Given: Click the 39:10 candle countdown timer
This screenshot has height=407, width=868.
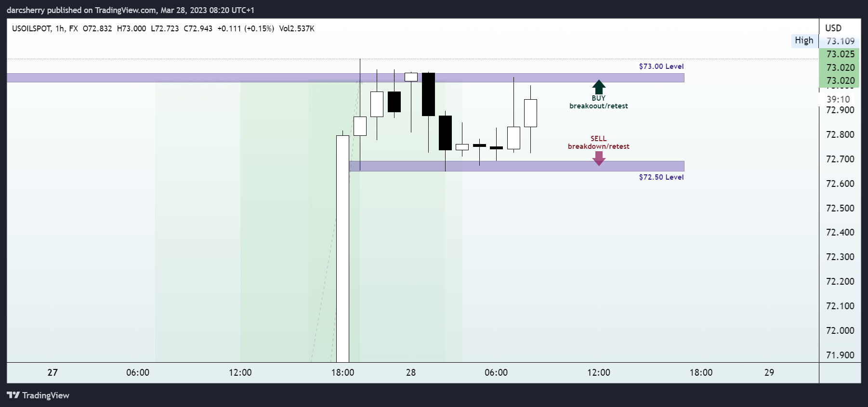Looking at the screenshot, I should 839,99.
